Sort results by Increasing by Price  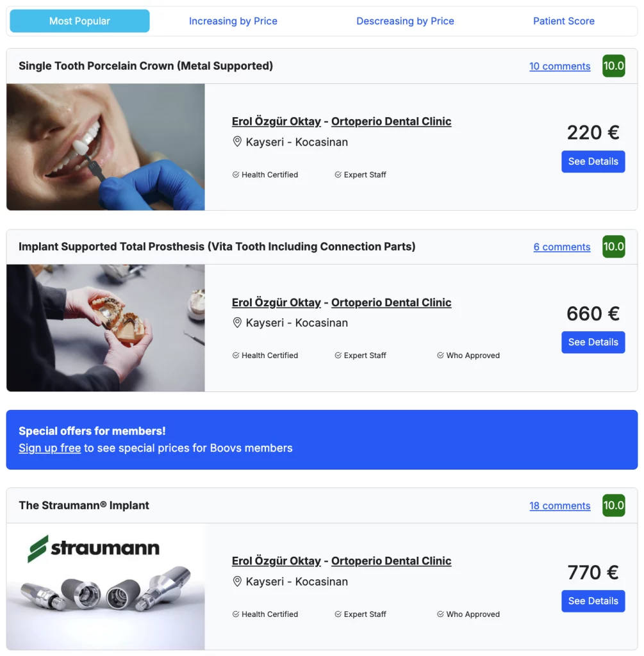pos(233,21)
